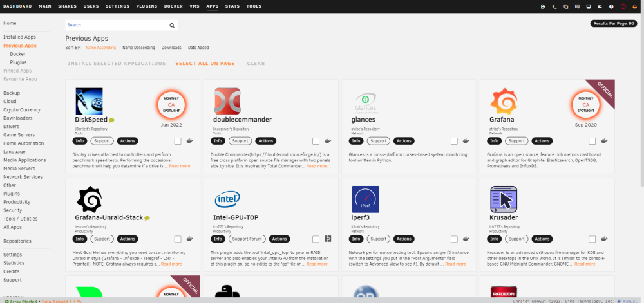Screen dimensions: 644x303
Task: Click the system info monitor icon
Action: (x=589, y=6)
